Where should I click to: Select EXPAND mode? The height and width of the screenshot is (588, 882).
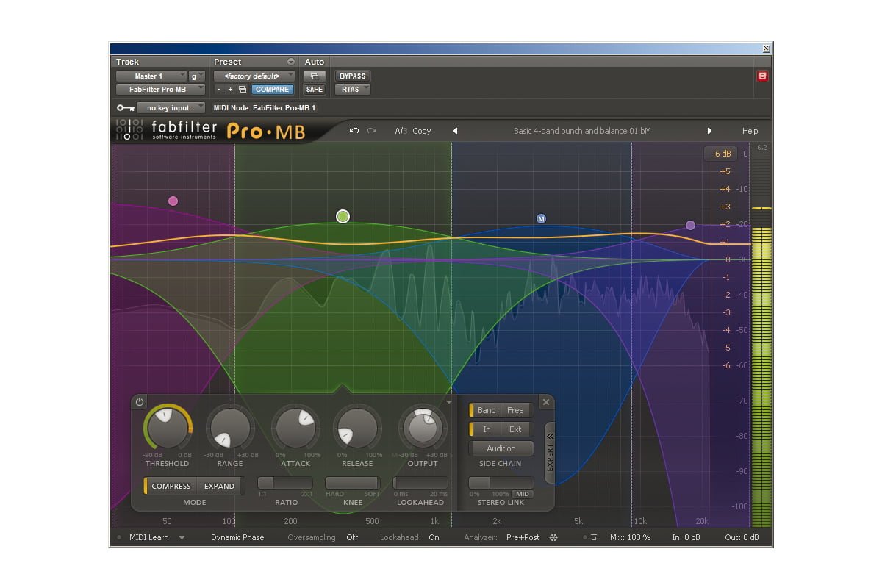click(219, 486)
